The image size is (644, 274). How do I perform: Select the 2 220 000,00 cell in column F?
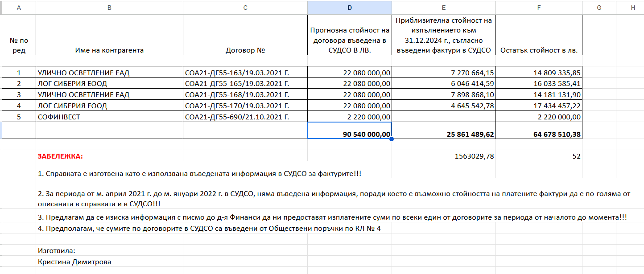[539, 117]
